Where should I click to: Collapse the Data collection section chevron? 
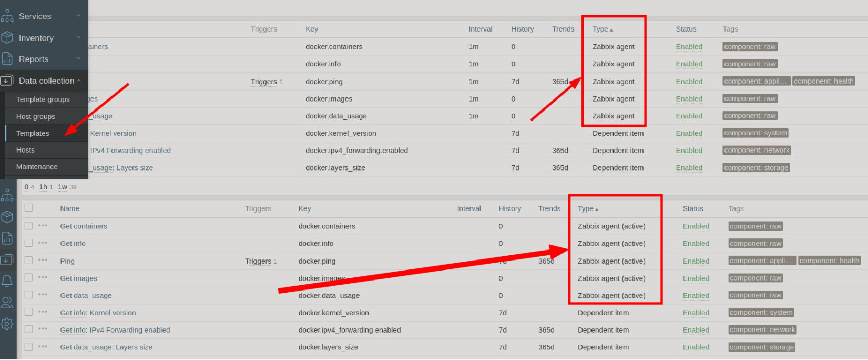[x=79, y=81]
